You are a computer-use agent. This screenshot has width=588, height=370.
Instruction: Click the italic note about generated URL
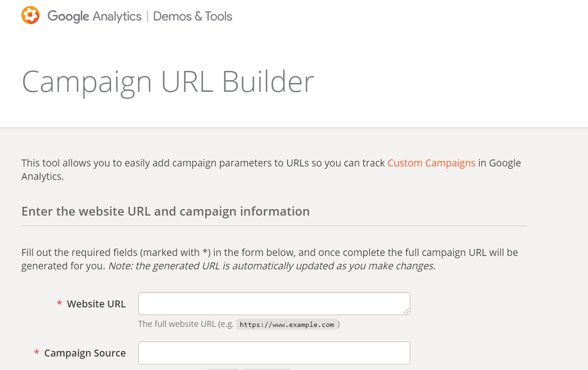point(272,267)
